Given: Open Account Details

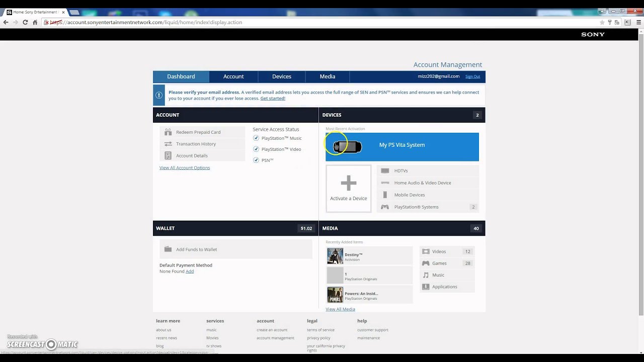Looking at the screenshot, I should (202, 156).
